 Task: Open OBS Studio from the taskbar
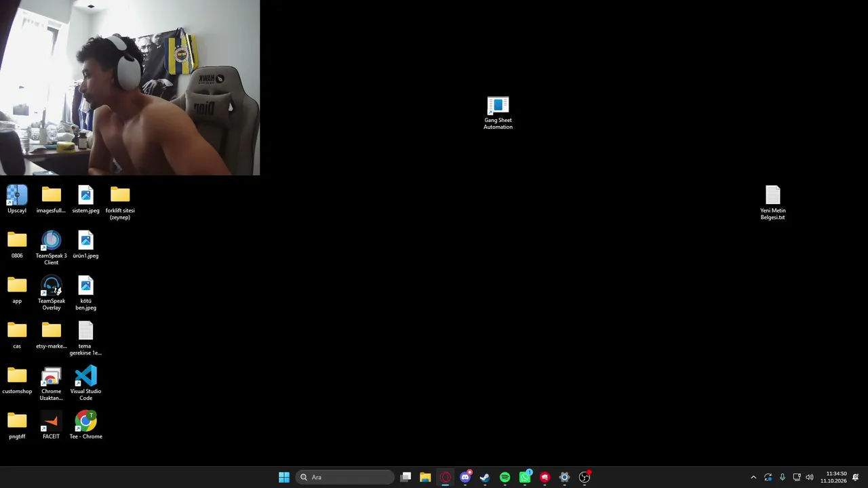(585, 477)
